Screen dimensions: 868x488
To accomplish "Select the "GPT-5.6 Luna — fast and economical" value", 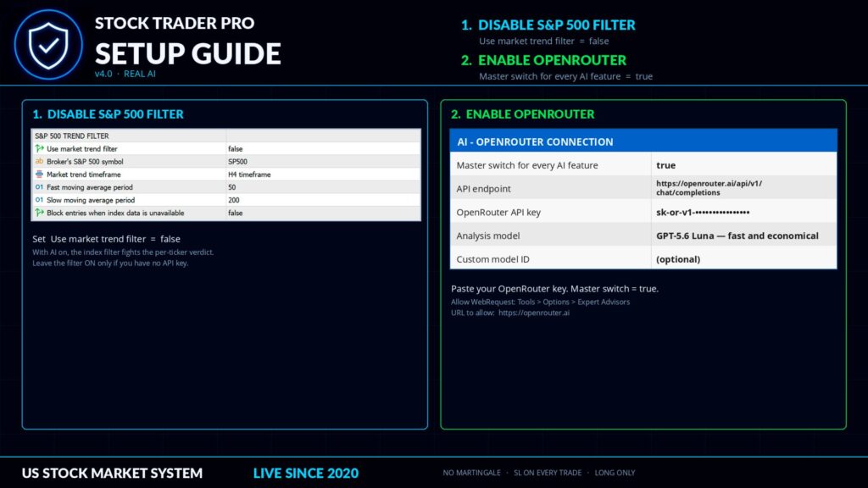I will [737, 236].
